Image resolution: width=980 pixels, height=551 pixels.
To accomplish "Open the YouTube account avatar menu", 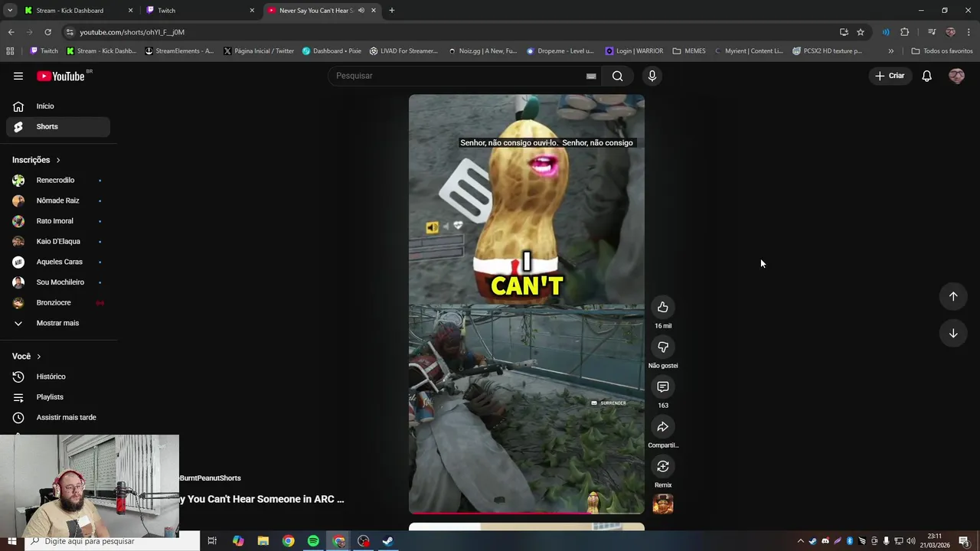I will point(956,76).
